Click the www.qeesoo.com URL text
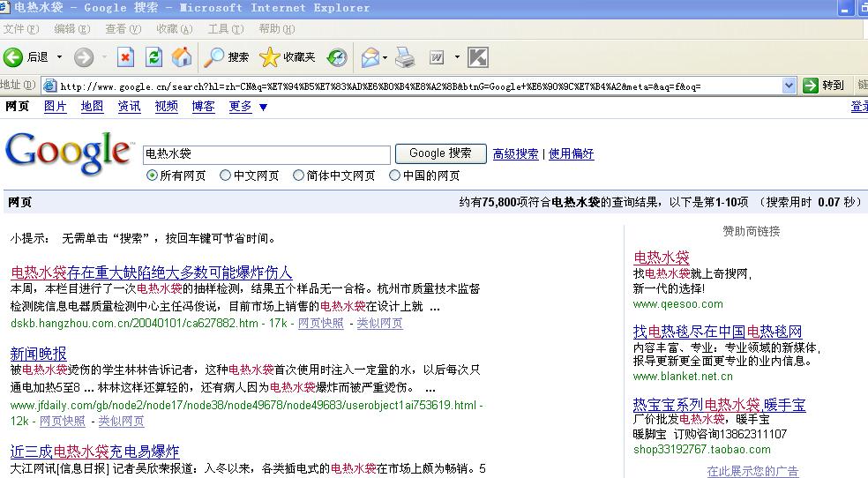The image size is (868, 478). 678,303
